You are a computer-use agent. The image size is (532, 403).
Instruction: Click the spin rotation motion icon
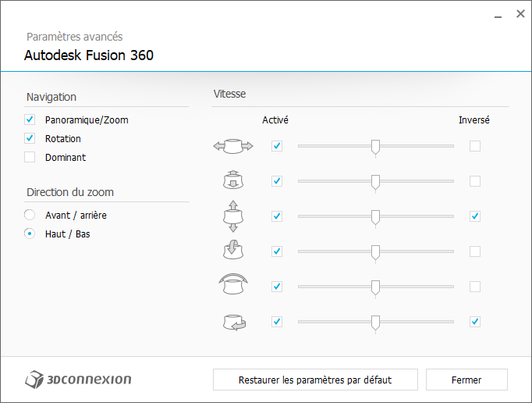tap(234, 322)
